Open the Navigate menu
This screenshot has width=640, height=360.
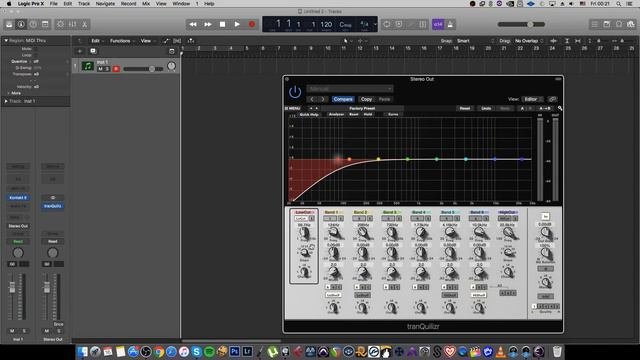click(x=105, y=4)
